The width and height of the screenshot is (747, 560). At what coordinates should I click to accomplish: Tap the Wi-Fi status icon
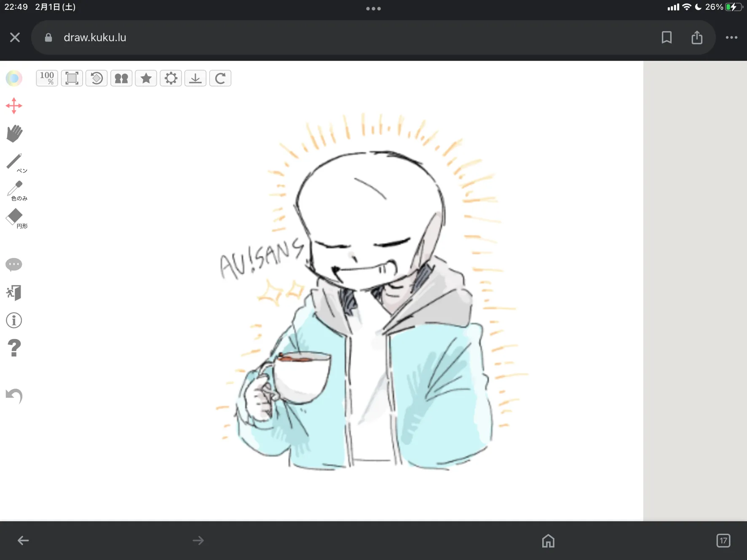pyautogui.click(x=687, y=7)
